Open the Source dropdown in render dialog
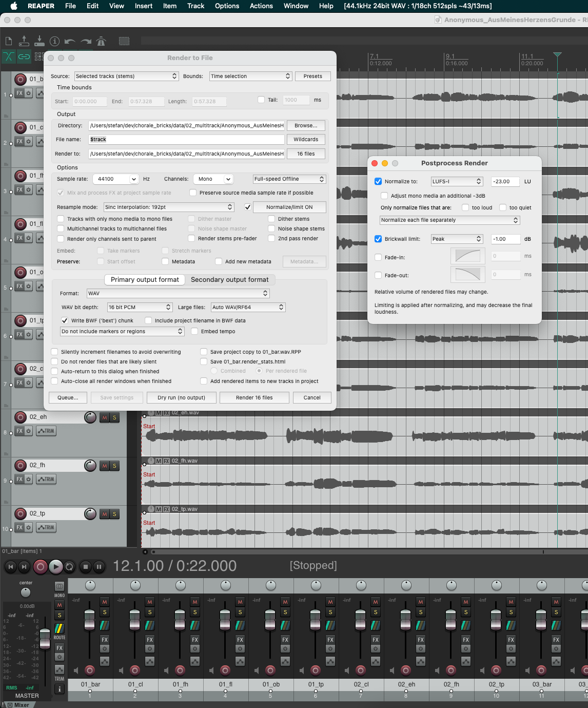588x708 pixels. [x=126, y=76]
